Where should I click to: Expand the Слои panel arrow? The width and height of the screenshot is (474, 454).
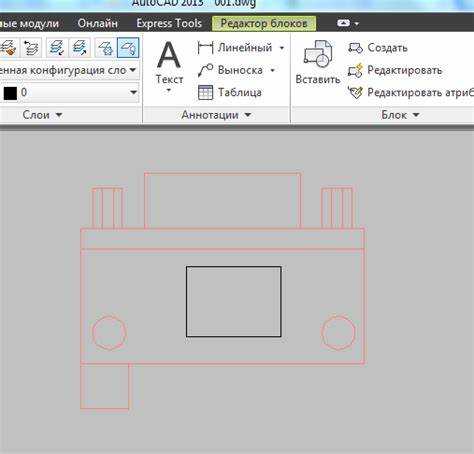click(59, 115)
